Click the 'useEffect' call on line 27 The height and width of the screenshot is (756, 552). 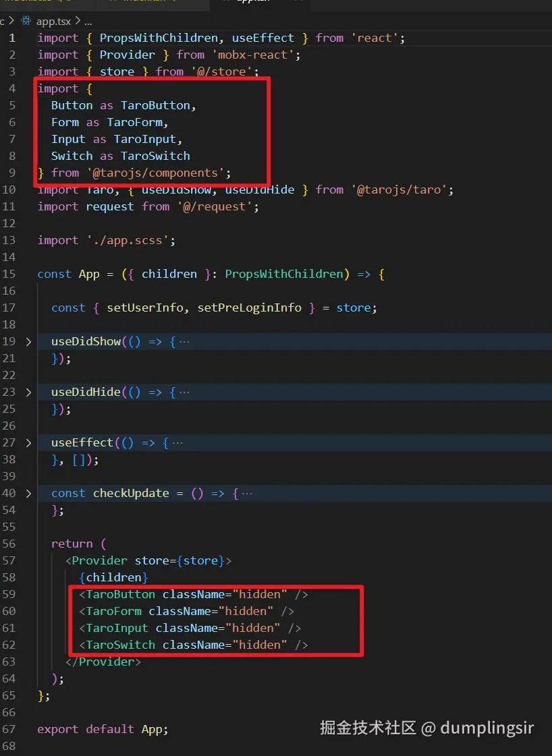click(82, 442)
